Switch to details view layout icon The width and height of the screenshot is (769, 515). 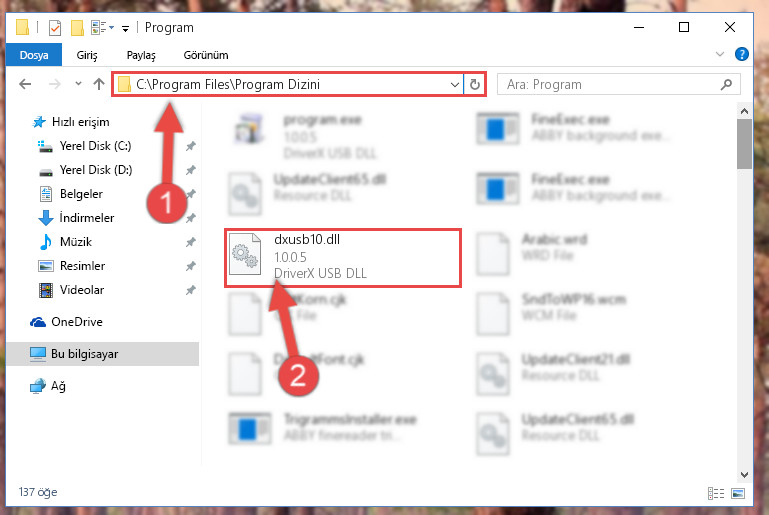click(716, 493)
